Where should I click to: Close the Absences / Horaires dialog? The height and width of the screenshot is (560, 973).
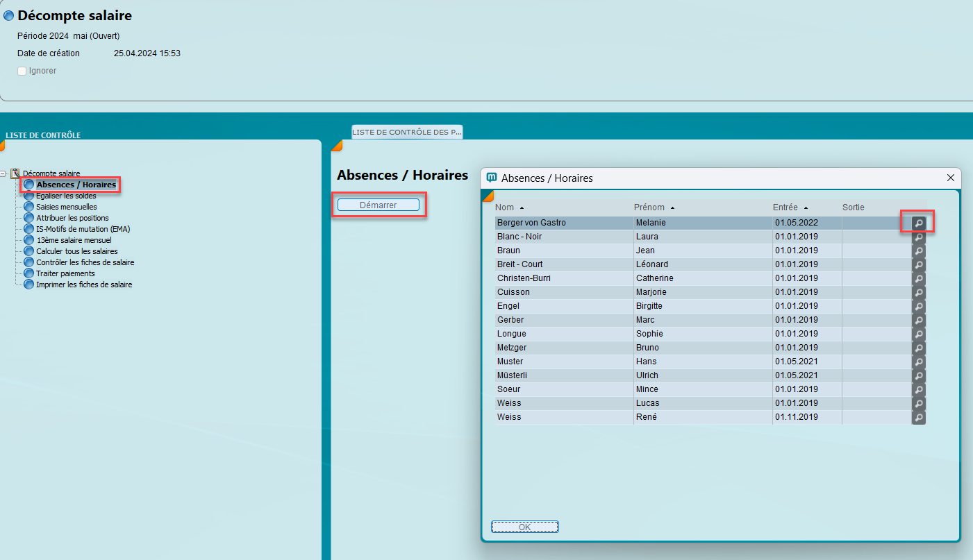pyautogui.click(x=951, y=178)
